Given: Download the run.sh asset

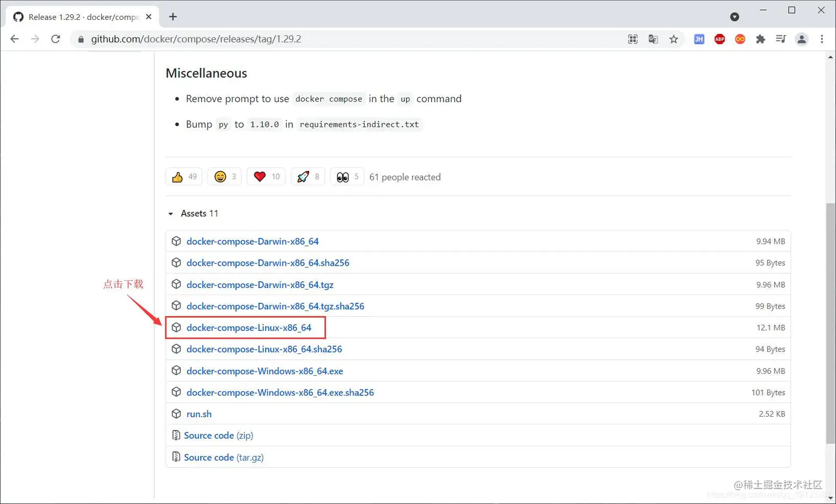Looking at the screenshot, I should click(199, 414).
